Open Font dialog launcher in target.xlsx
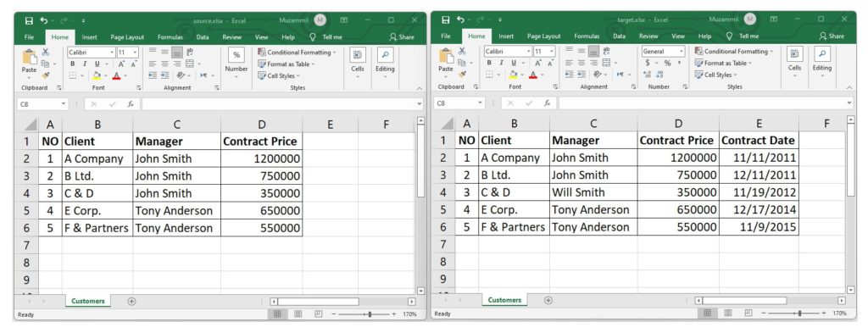Image resolution: width=868 pixels, height=333 pixels. [x=555, y=86]
